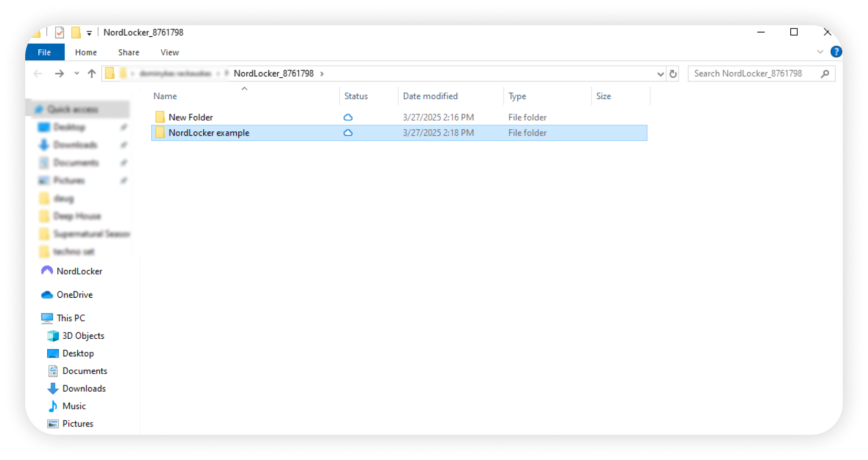
Task: Open the address bar history dropdown
Action: (x=661, y=74)
